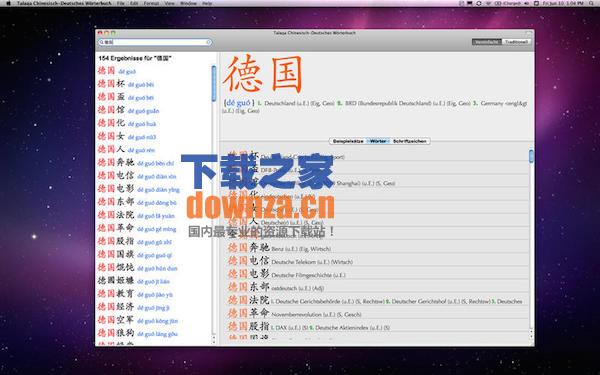Select result 德国法院 in the left list
Image resolution: width=600 pixels, height=375 pixels.
(x=136, y=215)
